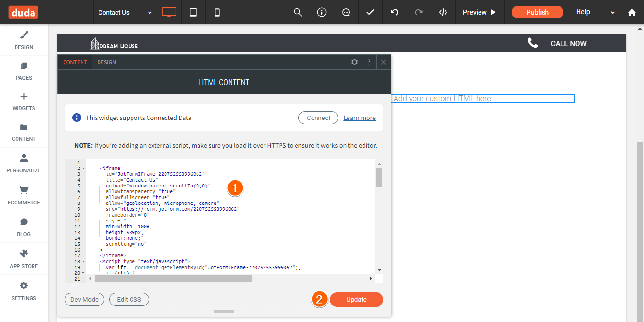
Task: Click the horizontal scrollbar of code editor
Action: click(173, 279)
